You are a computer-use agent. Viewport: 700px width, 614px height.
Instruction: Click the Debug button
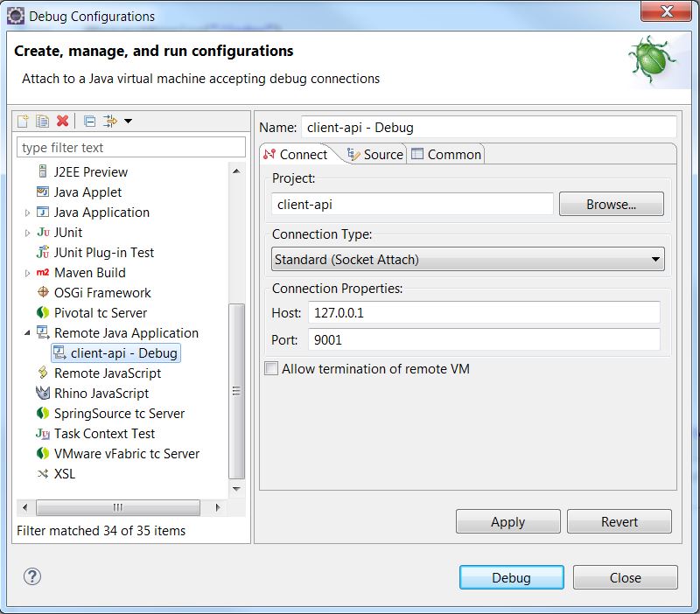pyautogui.click(x=511, y=577)
